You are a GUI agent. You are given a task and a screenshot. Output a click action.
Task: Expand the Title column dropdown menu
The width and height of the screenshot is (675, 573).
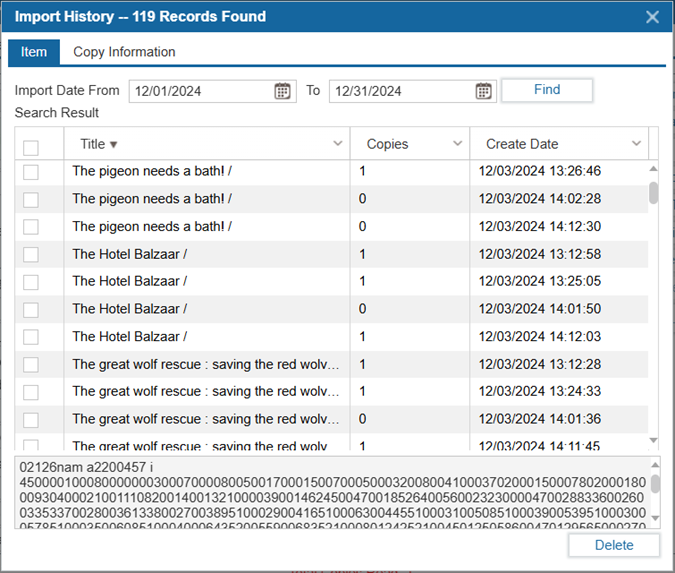tap(337, 144)
